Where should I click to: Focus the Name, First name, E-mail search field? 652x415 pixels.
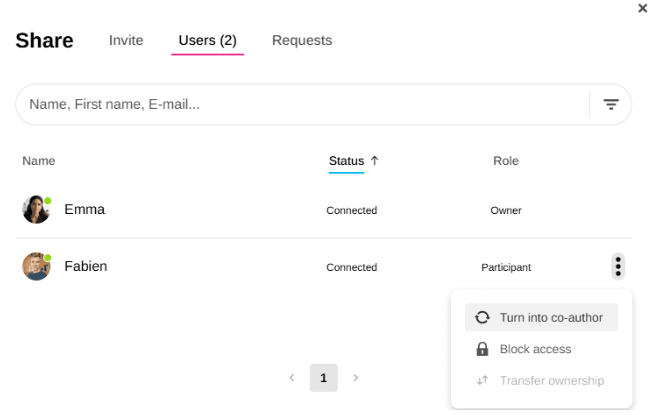[x=300, y=104]
